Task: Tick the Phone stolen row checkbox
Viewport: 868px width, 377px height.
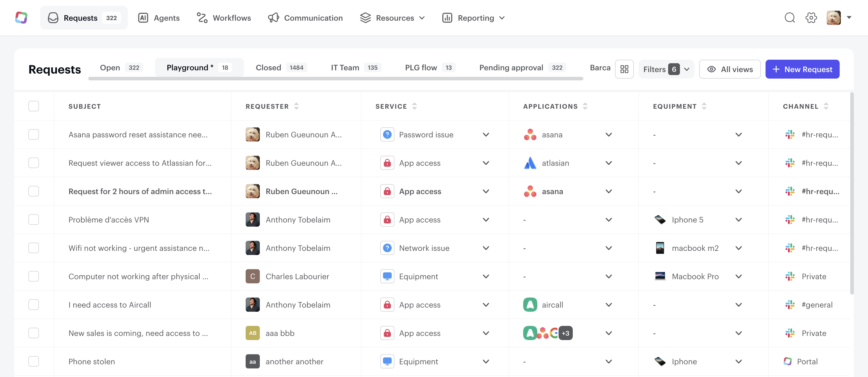Action: pos(34,361)
